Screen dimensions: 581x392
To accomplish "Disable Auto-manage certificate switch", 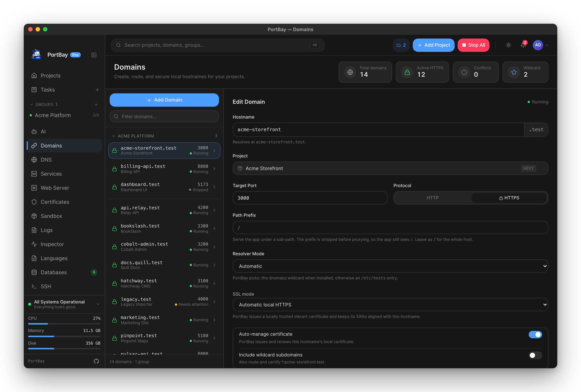I will [x=535, y=335].
